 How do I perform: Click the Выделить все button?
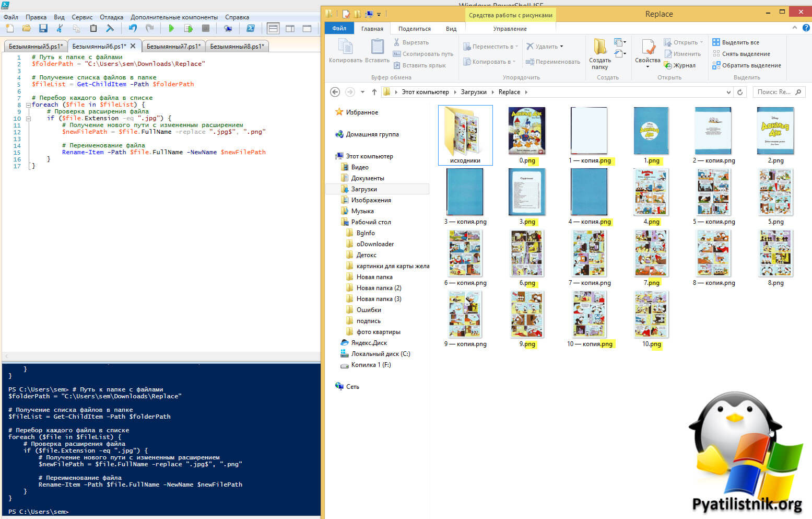point(736,42)
